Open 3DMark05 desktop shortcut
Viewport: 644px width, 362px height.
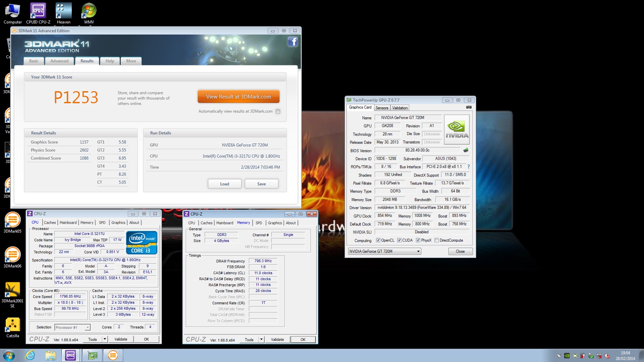pyautogui.click(x=12, y=222)
